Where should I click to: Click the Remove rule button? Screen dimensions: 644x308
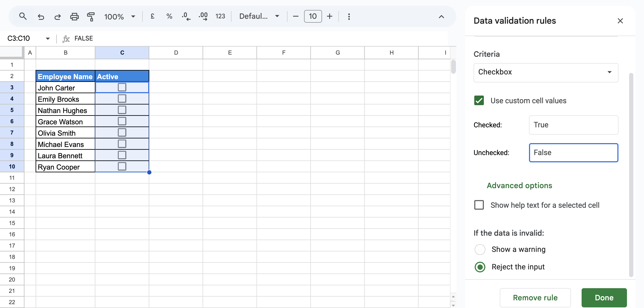coord(535,298)
